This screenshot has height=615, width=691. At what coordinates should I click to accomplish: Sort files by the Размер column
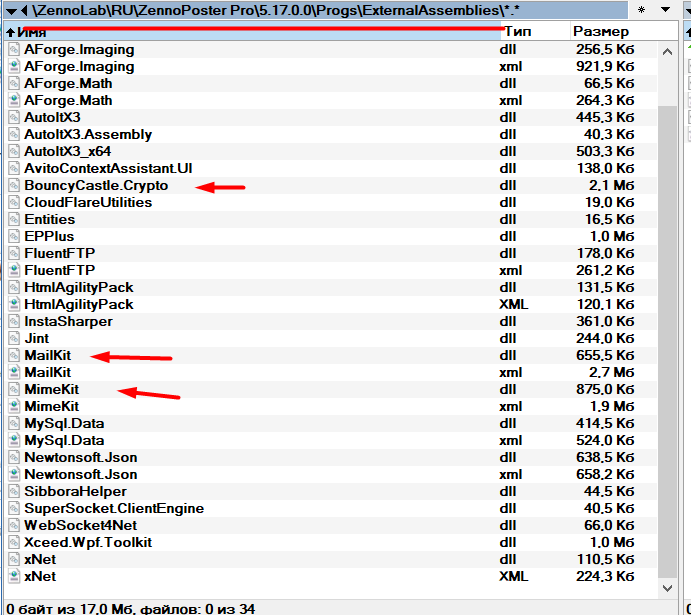[624, 32]
